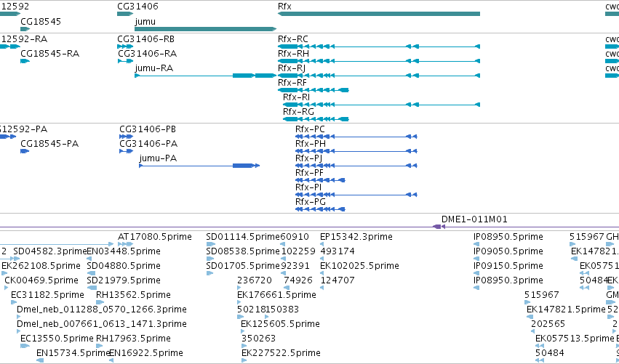Image resolution: width=619 pixels, height=364 pixels.
Task: Click the CK00469.5prime EST label
Action: coord(41,280)
